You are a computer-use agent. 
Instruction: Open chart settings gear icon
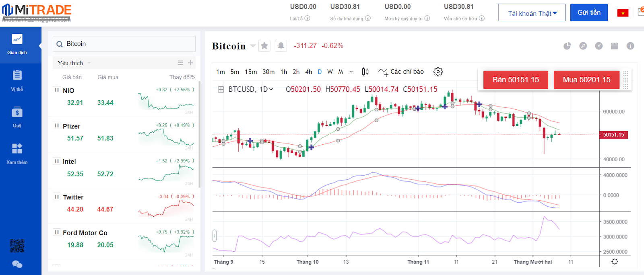click(438, 72)
